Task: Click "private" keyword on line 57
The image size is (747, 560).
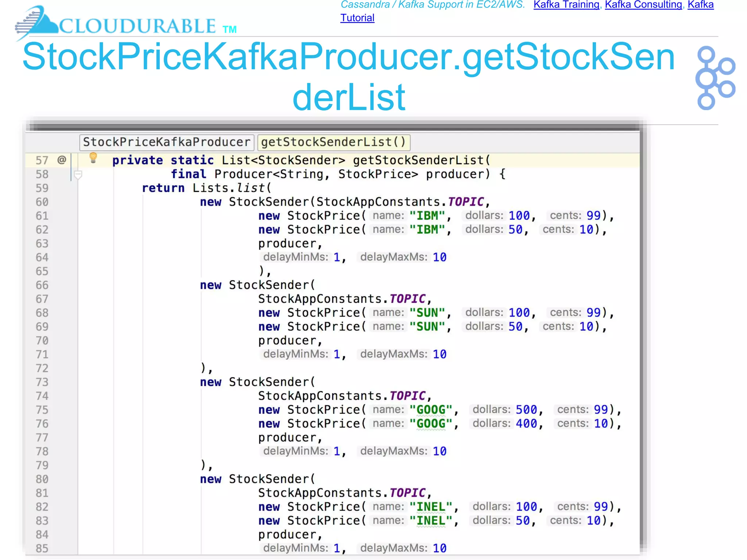Action: pos(138,160)
